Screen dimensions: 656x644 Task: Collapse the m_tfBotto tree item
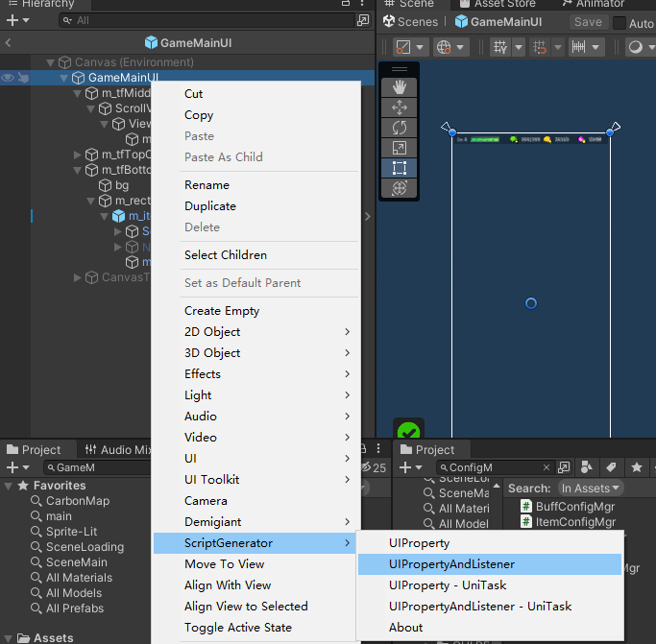pyautogui.click(x=78, y=170)
